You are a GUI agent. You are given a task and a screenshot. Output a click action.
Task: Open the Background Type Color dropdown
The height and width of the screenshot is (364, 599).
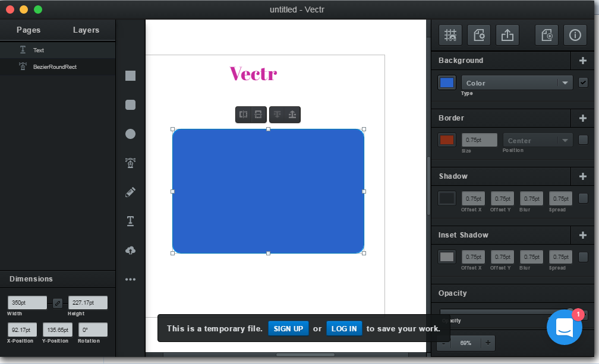(517, 83)
